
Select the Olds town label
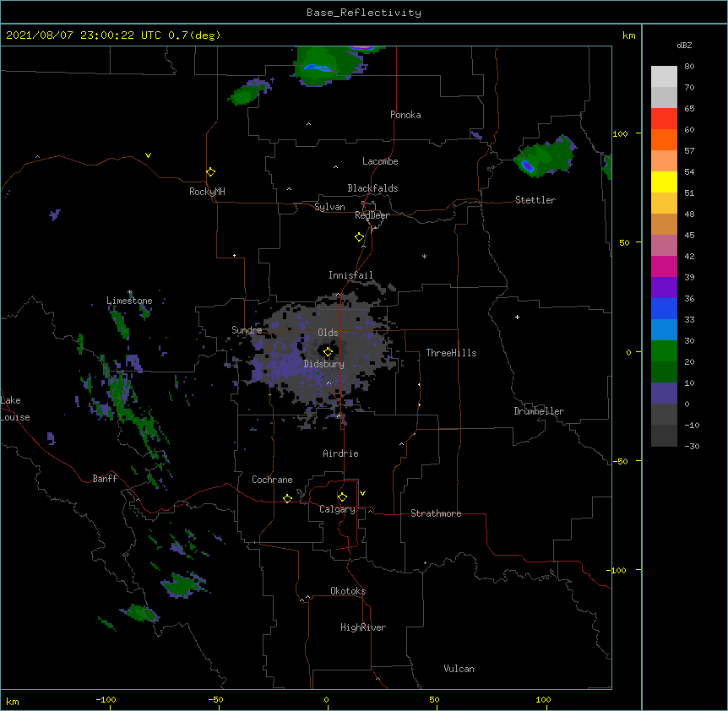[x=328, y=333]
